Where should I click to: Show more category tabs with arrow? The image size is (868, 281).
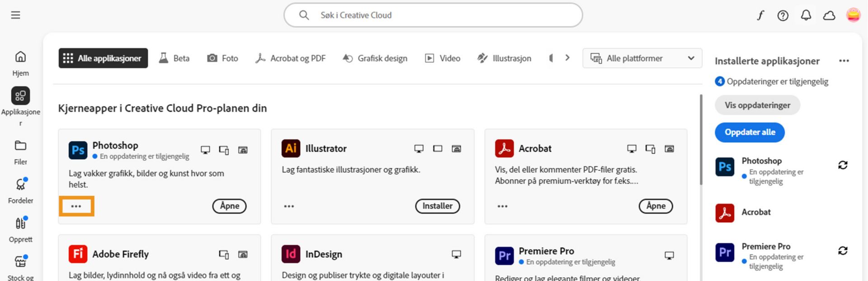point(567,58)
